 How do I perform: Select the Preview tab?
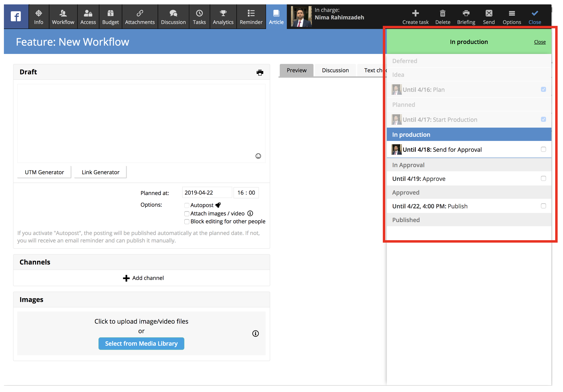296,70
